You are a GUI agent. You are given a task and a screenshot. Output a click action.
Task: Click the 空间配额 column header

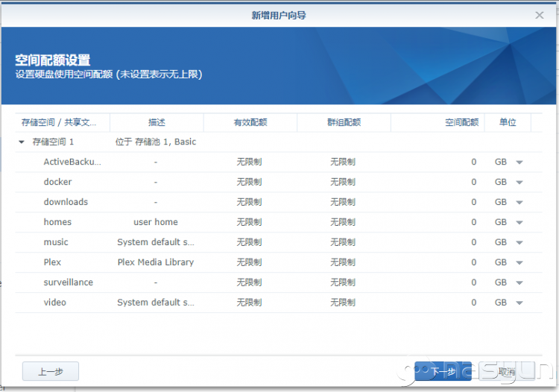point(438,122)
